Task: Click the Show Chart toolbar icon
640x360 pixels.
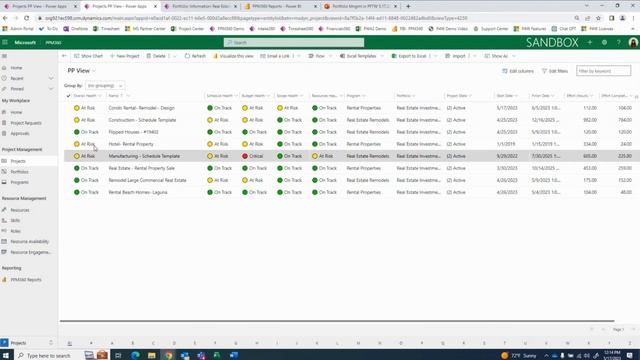Action: point(76,56)
